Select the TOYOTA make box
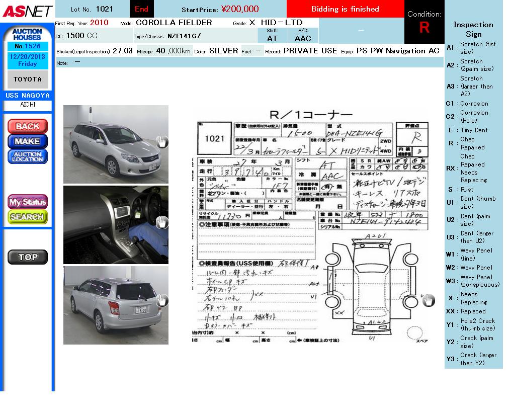This screenshot has width=512, height=420. [28, 79]
